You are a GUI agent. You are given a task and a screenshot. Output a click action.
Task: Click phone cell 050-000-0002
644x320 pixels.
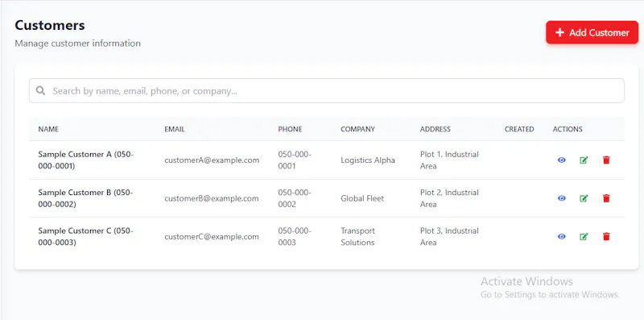pos(295,198)
